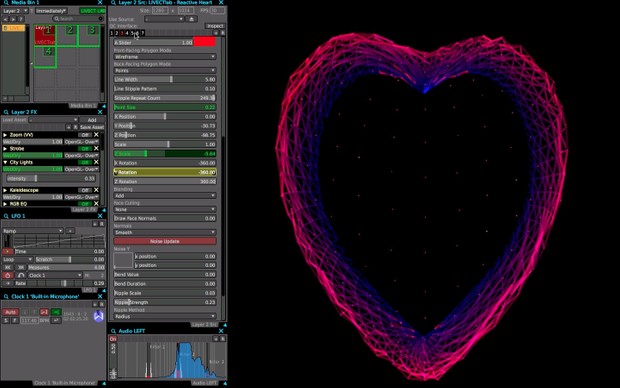Toggle the Audio LEFT On button
The width and height of the screenshot is (620, 388).
(113, 339)
